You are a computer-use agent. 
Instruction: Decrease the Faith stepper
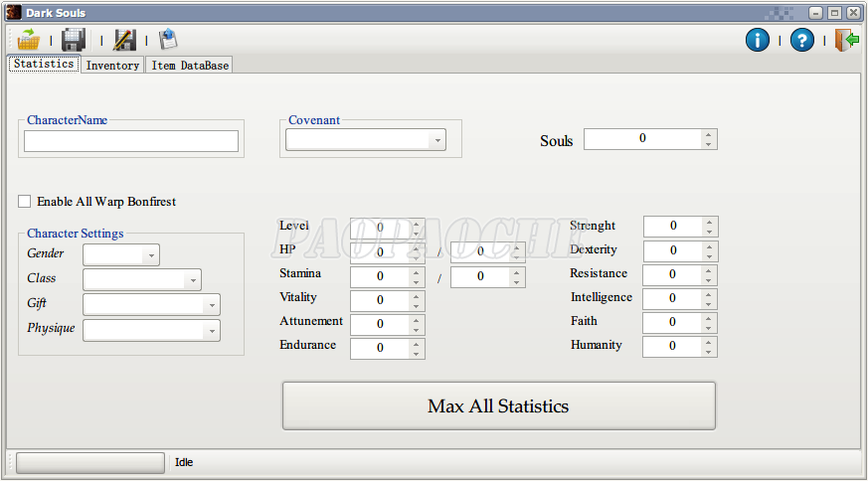click(x=709, y=328)
